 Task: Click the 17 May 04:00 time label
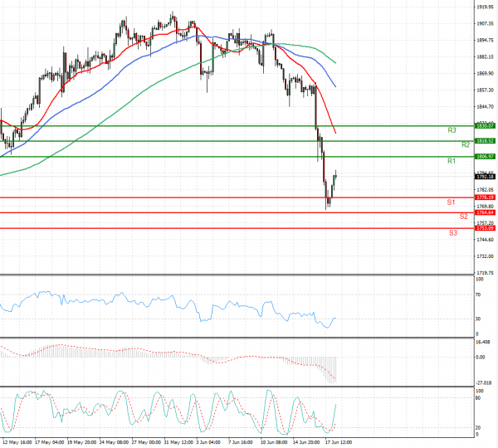pyautogui.click(x=49, y=442)
